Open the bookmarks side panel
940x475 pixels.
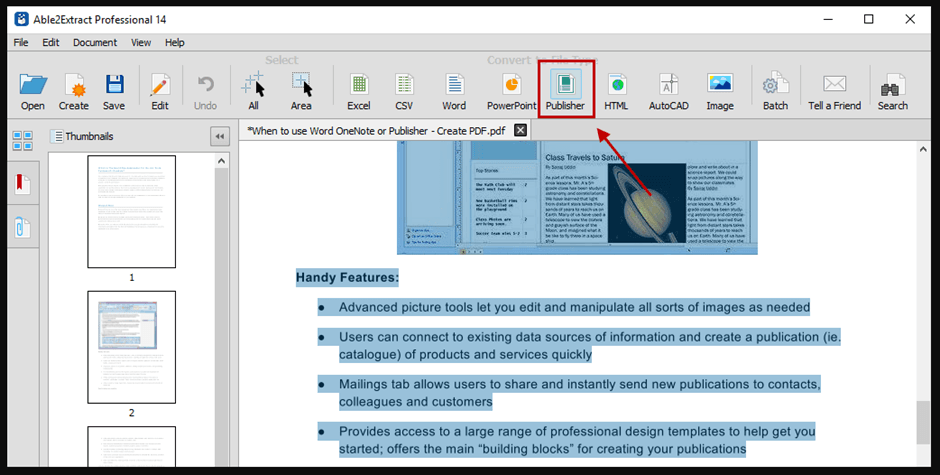point(23,184)
